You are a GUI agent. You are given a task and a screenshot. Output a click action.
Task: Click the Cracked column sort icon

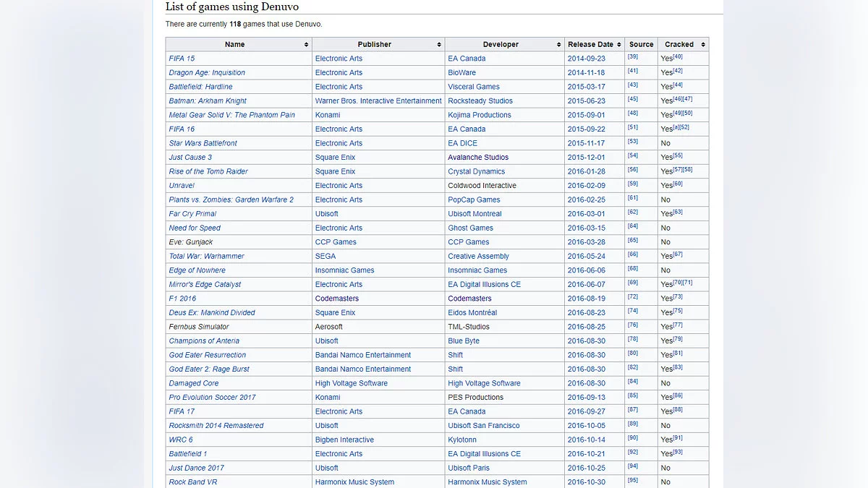pyautogui.click(x=703, y=45)
